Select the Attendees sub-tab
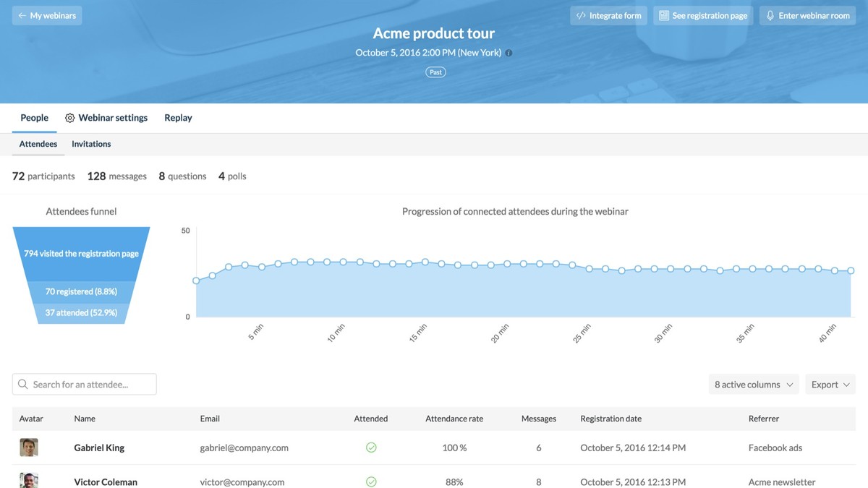Viewport: 868px width, 488px height. coord(38,144)
